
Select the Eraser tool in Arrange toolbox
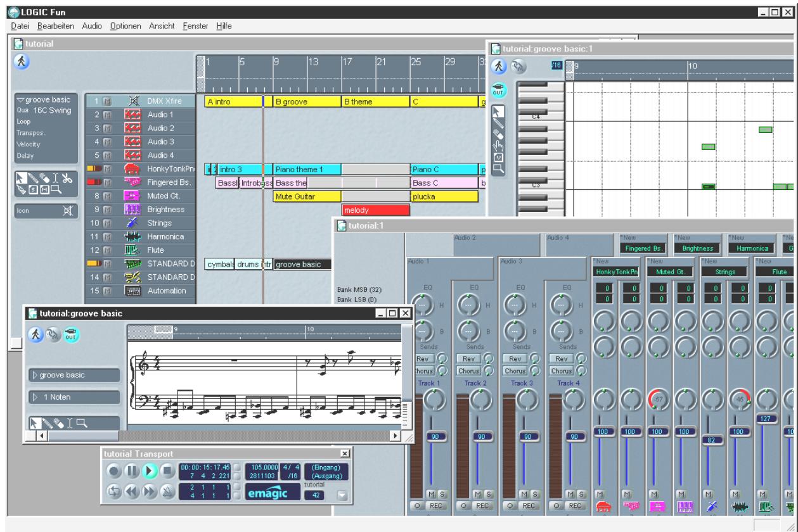pyautogui.click(x=43, y=179)
